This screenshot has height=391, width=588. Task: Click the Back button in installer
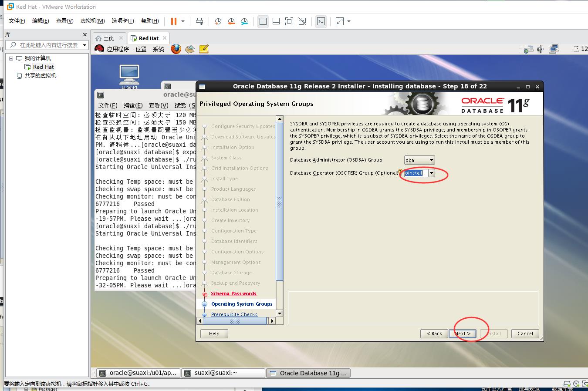coord(434,334)
